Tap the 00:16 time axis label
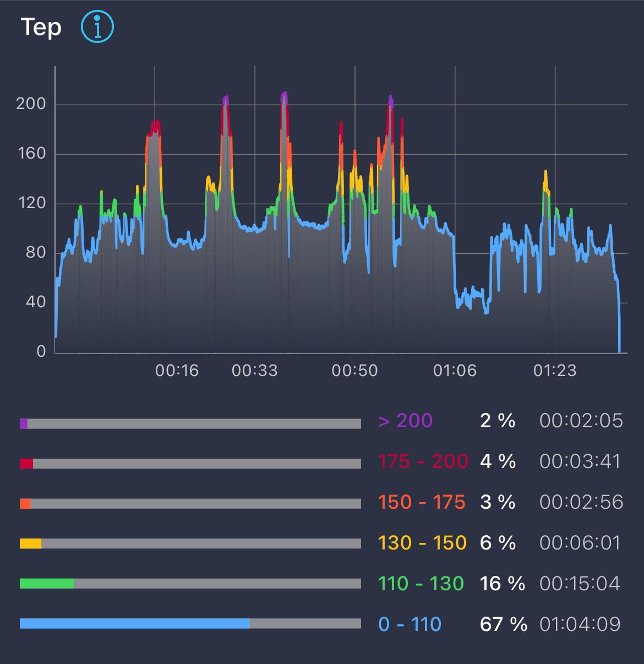The width and height of the screenshot is (644, 664). (177, 371)
